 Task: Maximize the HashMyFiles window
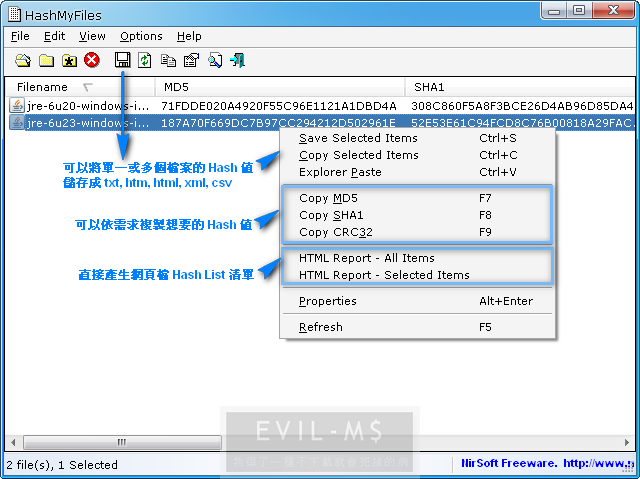[x=579, y=10]
